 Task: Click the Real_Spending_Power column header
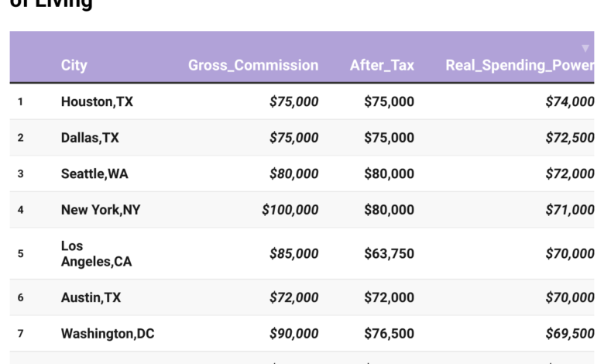coord(520,66)
